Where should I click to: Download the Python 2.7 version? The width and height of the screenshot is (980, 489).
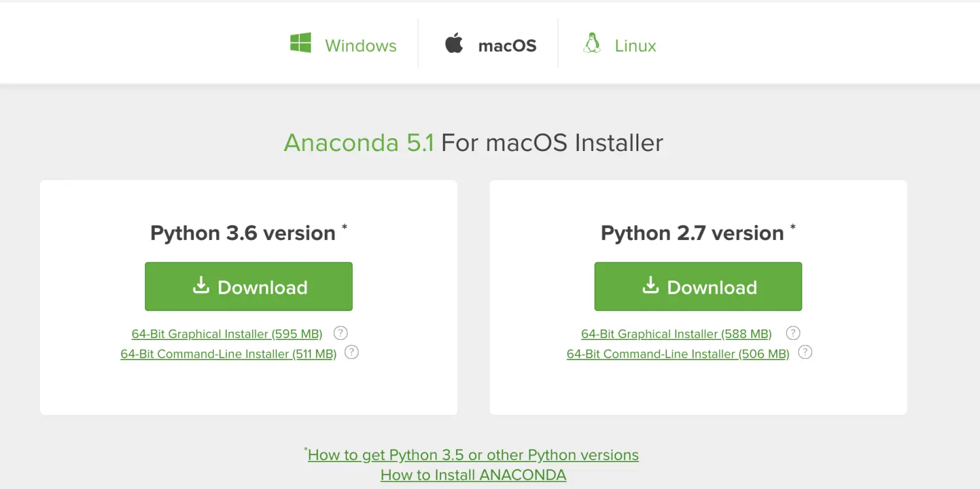tap(698, 286)
